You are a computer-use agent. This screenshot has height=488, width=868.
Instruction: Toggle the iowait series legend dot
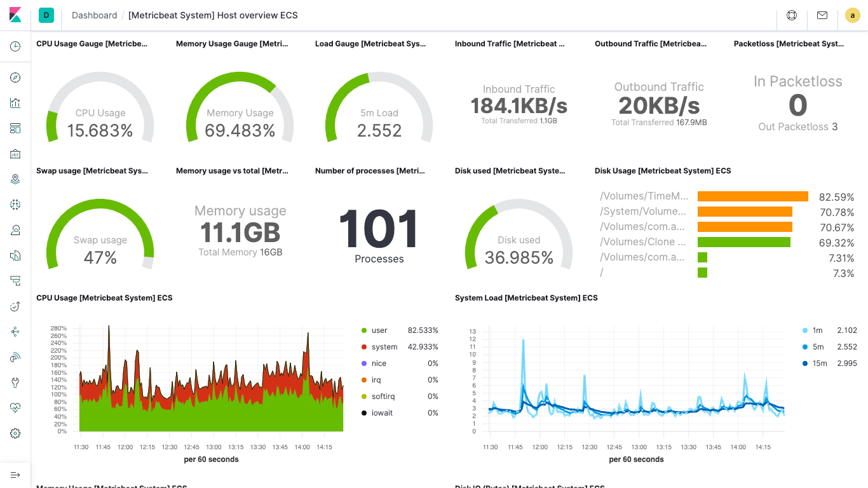364,413
